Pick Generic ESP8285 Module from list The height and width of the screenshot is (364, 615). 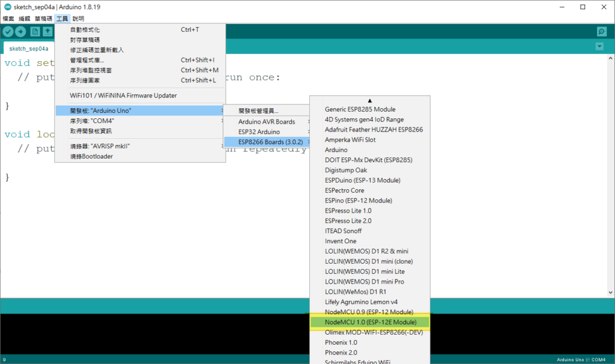(x=360, y=109)
